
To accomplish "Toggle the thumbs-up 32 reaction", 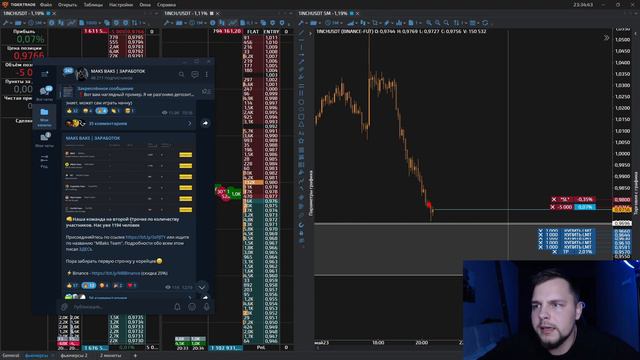I will (x=72, y=111).
